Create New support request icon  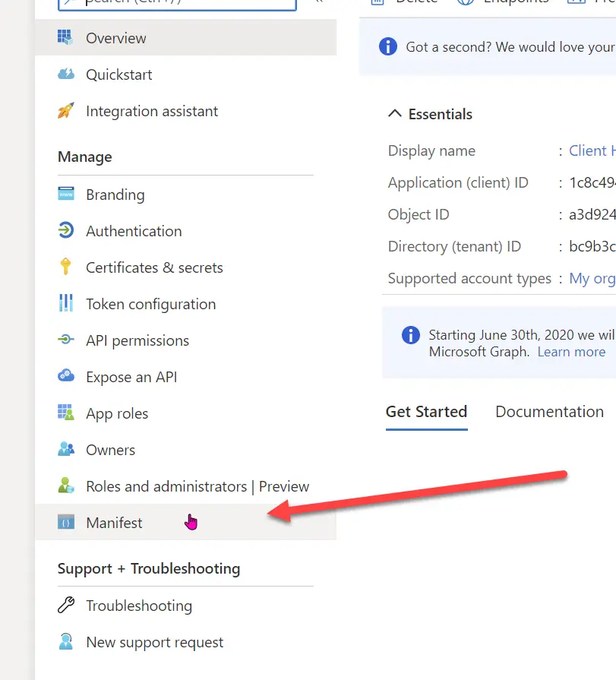click(66, 641)
